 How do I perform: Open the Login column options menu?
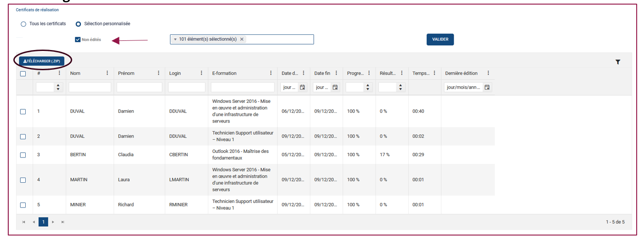click(x=201, y=73)
